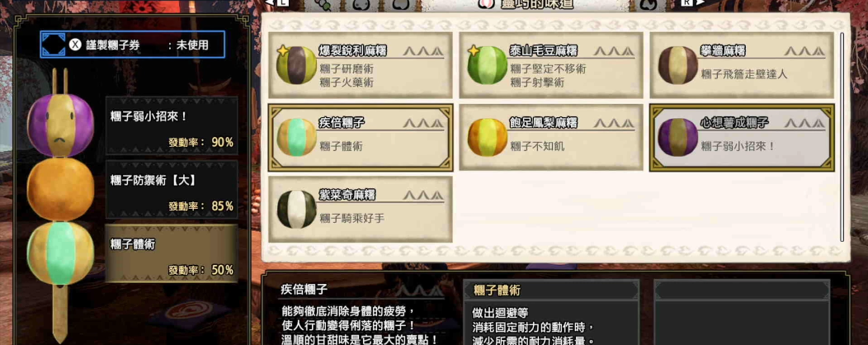Select the 疾倍糰子 dango ball icon
868x345 pixels.
tap(296, 137)
